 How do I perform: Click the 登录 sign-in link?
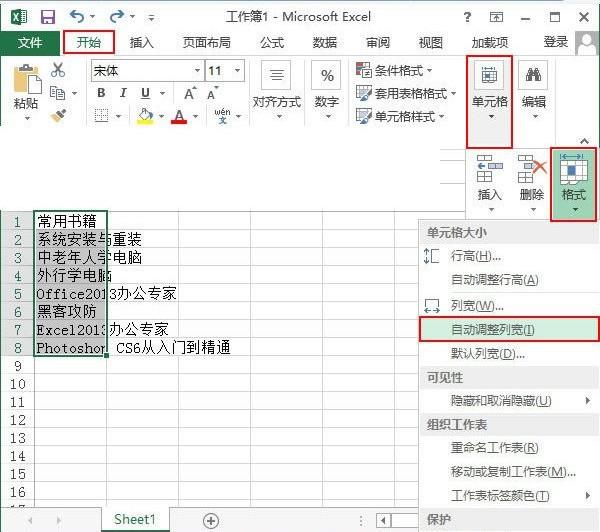tap(556, 42)
